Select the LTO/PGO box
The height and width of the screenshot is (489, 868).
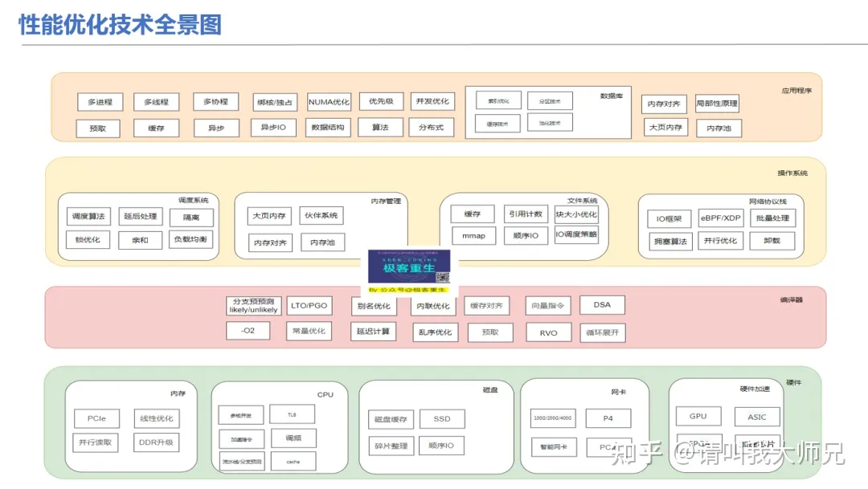click(309, 305)
